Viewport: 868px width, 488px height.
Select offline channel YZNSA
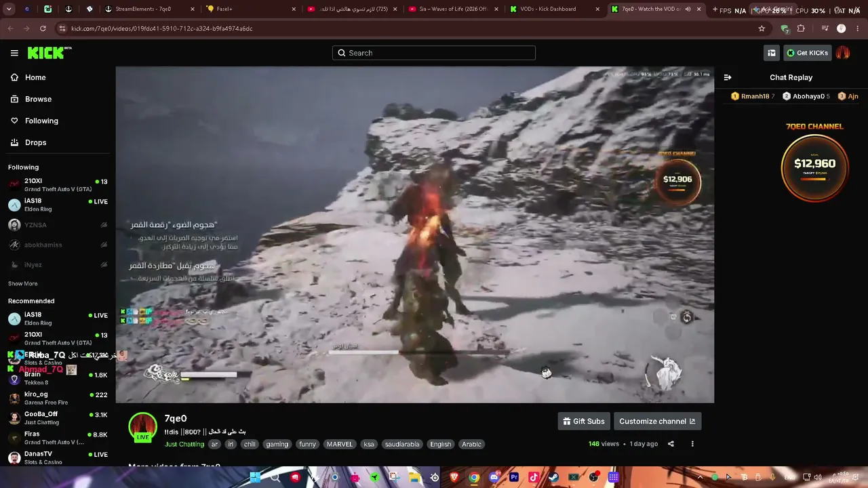58,225
